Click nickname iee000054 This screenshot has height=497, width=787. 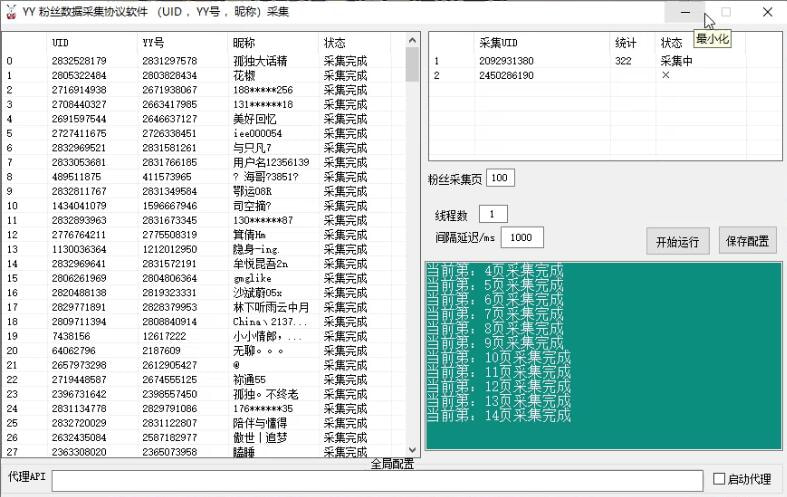[x=257, y=134]
